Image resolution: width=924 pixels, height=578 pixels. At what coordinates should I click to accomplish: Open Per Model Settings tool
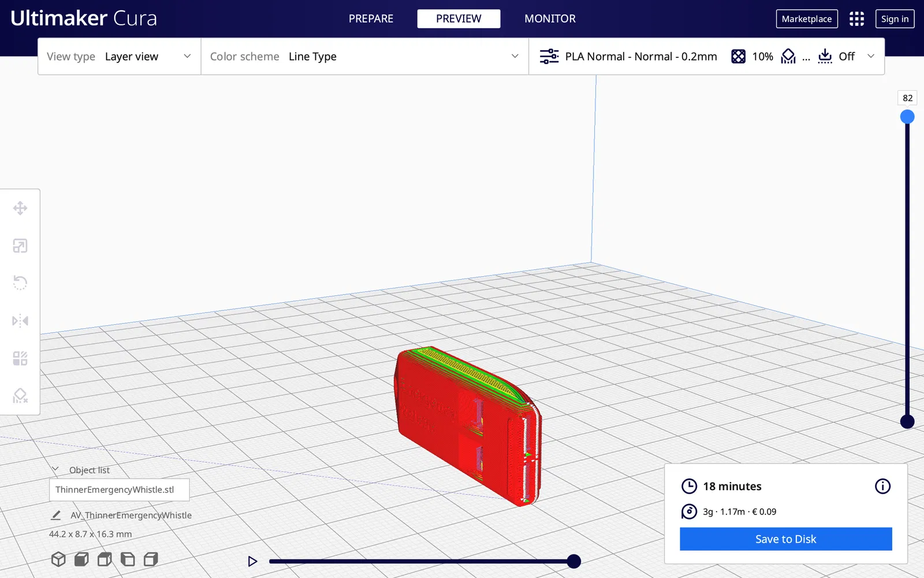tap(20, 358)
